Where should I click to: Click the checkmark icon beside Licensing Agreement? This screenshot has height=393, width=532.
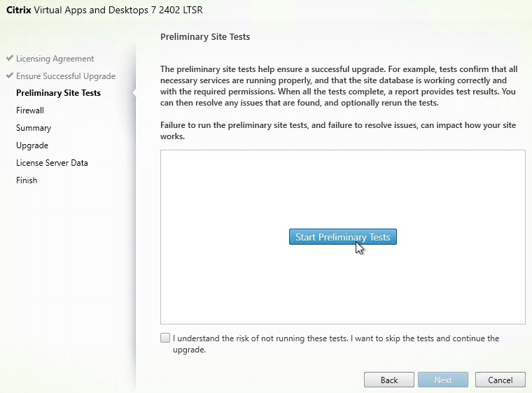click(x=10, y=58)
